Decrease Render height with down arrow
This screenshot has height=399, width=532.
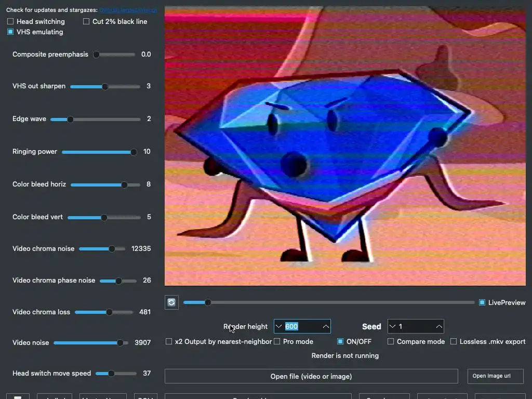coord(278,326)
